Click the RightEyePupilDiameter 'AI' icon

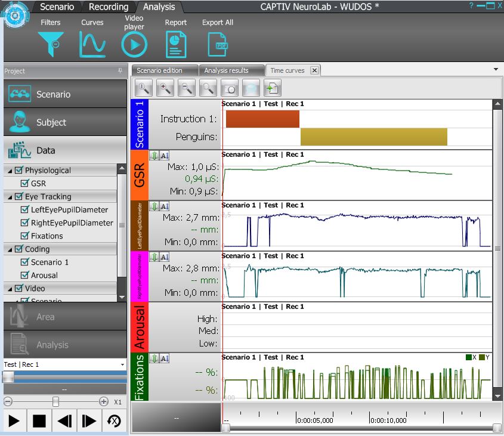[164, 257]
